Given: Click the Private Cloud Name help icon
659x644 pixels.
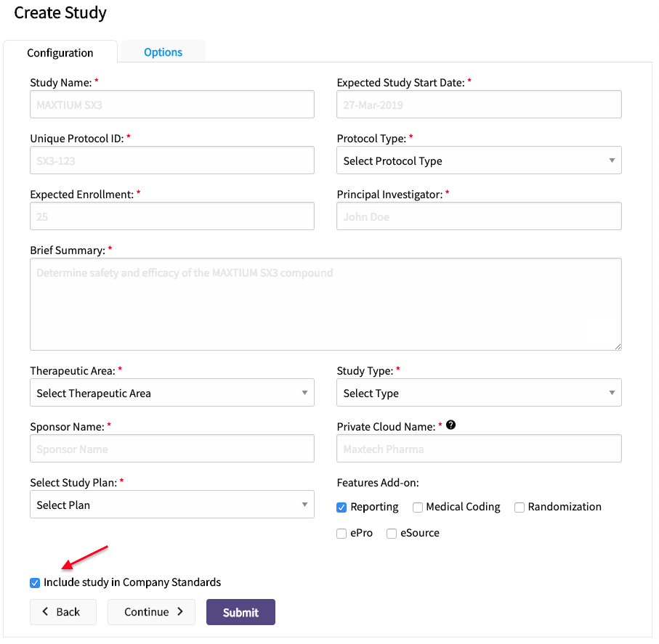Looking at the screenshot, I should point(450,425).
